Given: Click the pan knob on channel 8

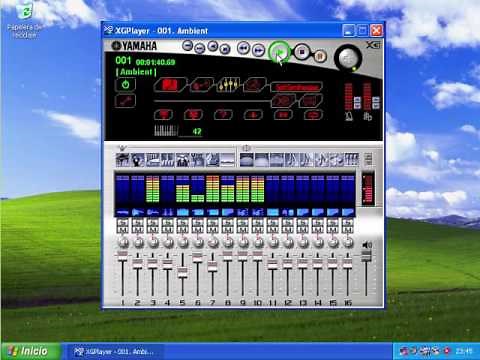Looking at the screenshot, I should [x=228, y=243].
